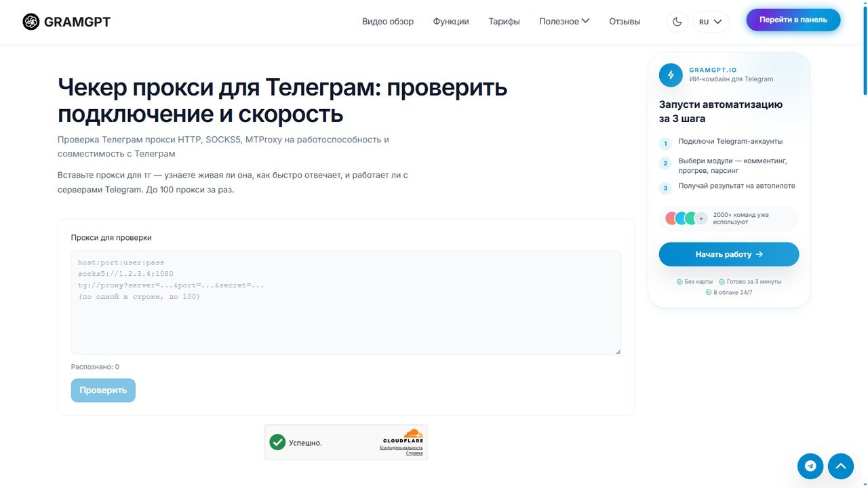Click the Проверить button
868x488 pixels.
coord(103,390)
